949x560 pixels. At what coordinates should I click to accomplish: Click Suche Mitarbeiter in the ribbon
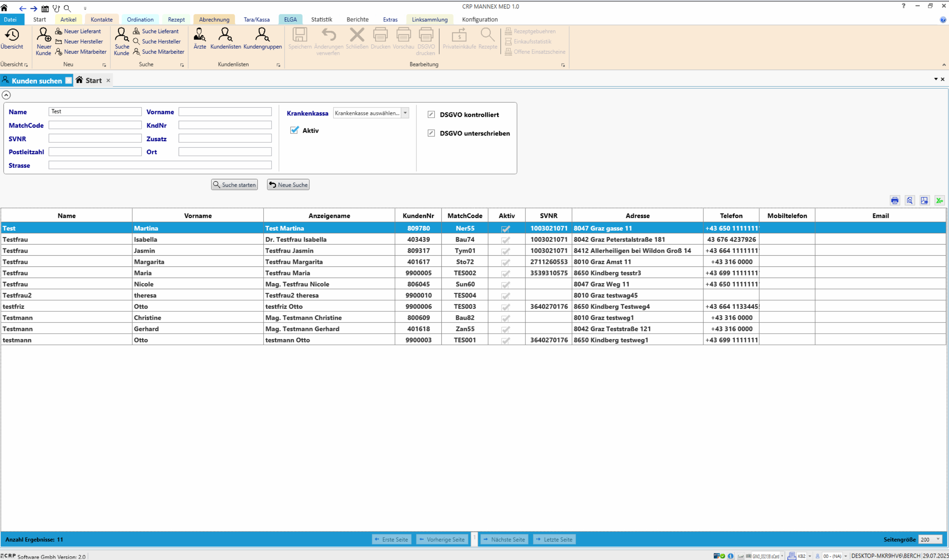[159, 52]
